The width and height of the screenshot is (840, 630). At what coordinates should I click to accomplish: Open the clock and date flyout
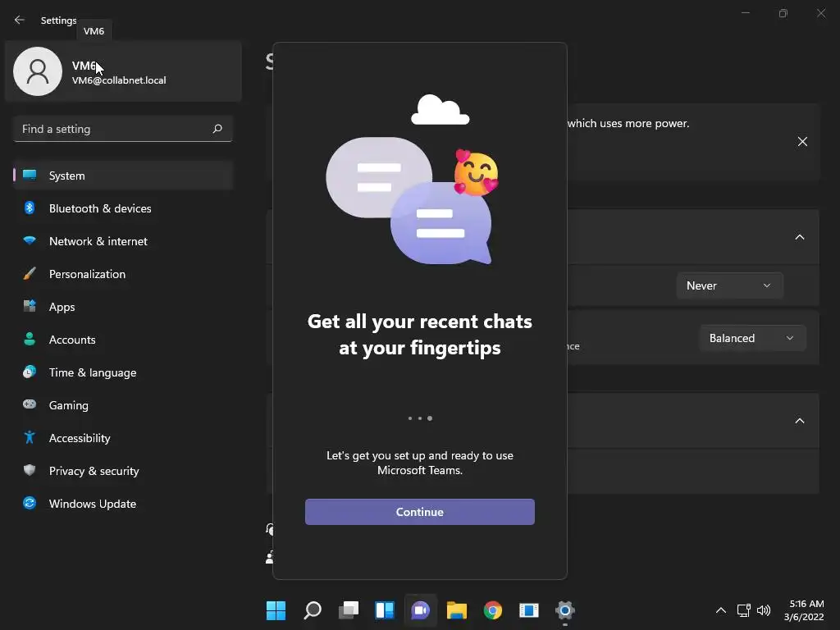tap(804, 610)
